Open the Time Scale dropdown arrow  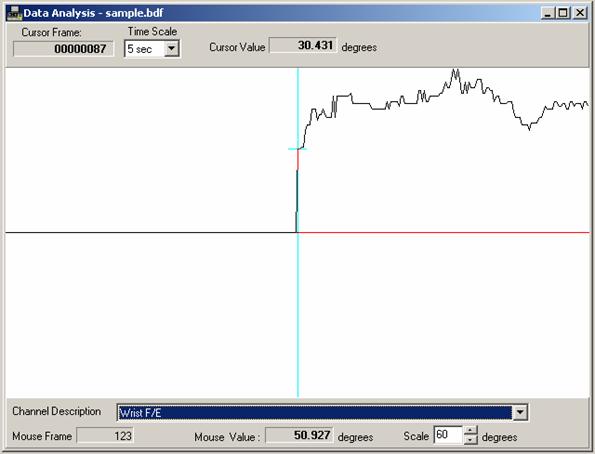pyautogui.click(x=172, y=49)
